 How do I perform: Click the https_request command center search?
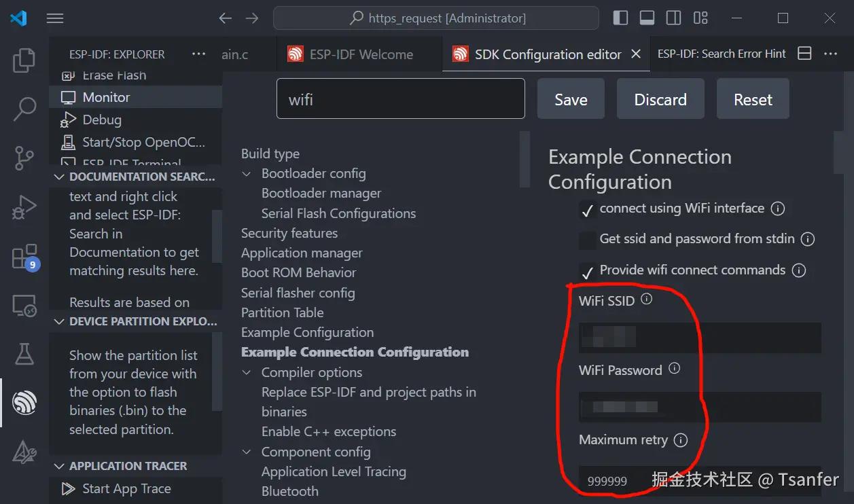point(436,18)
